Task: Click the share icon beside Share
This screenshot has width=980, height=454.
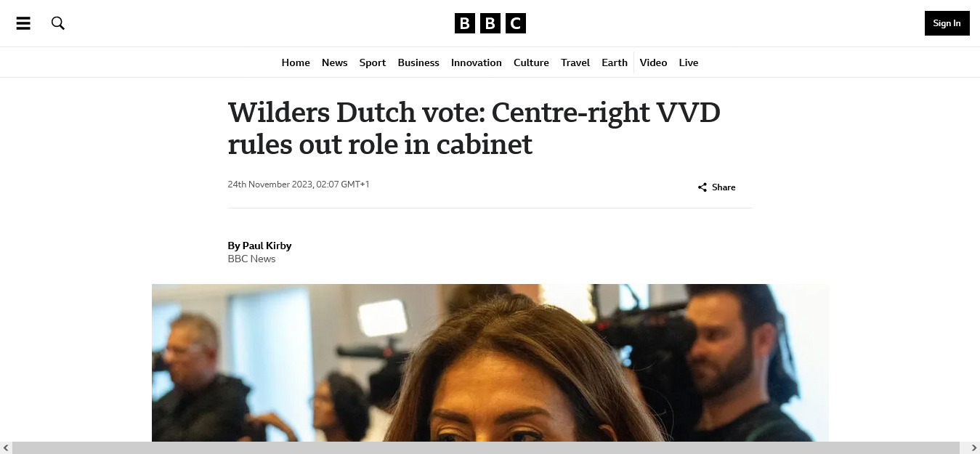Action: 702,187
